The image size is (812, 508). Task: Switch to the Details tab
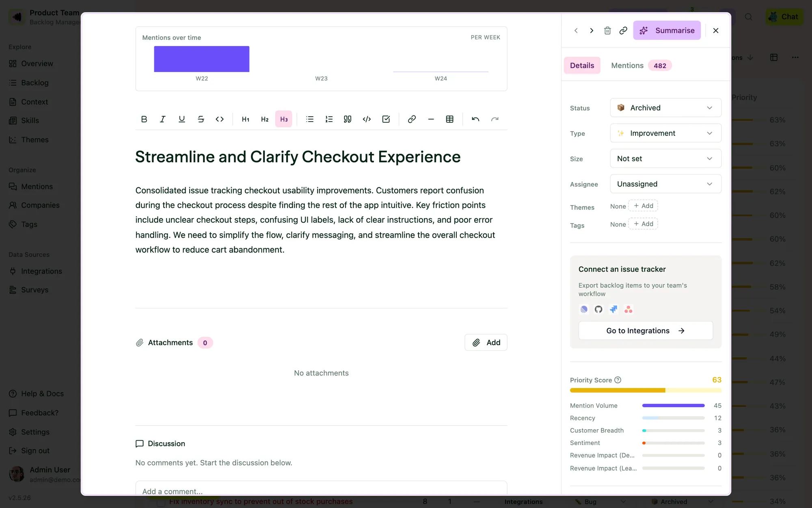[582, 65]
